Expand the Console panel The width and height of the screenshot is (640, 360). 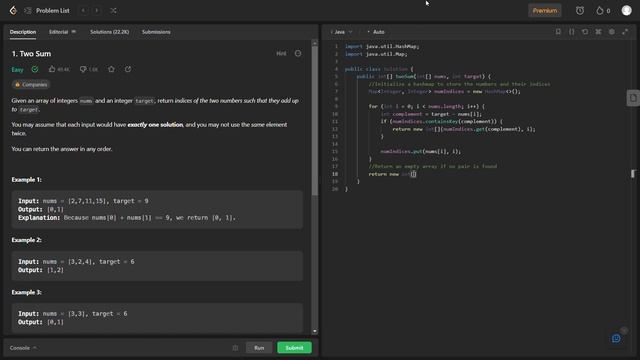click(23, 348)
